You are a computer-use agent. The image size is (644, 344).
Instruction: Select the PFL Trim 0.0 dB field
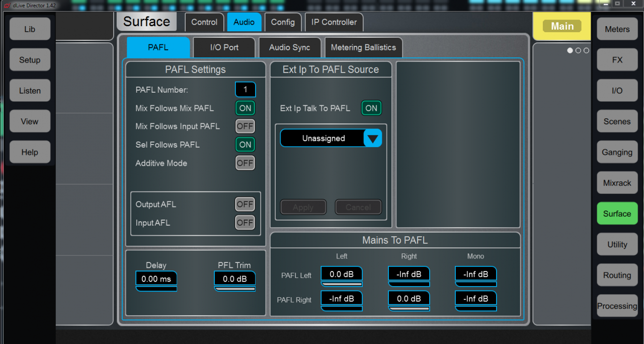(235, 281)
